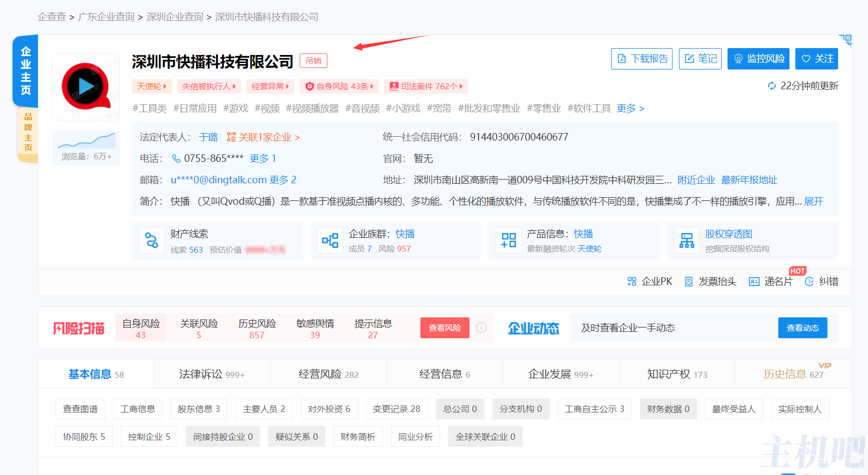Click the 发票抬头 icon
The width and height of the screenshot is (868, 475).
[x=689, y=282]
